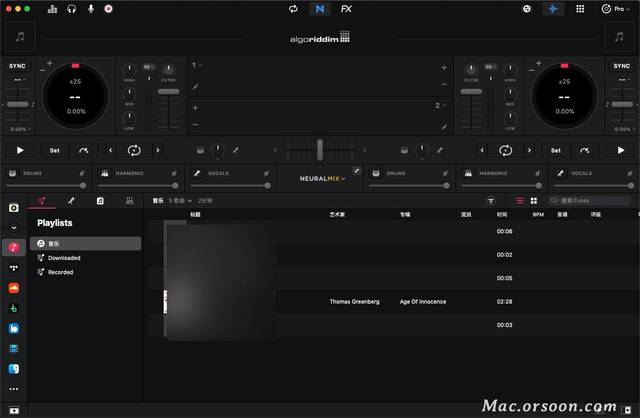
Task: Mute the left deck HARMONIC stem
Action: tap(104, 173)
